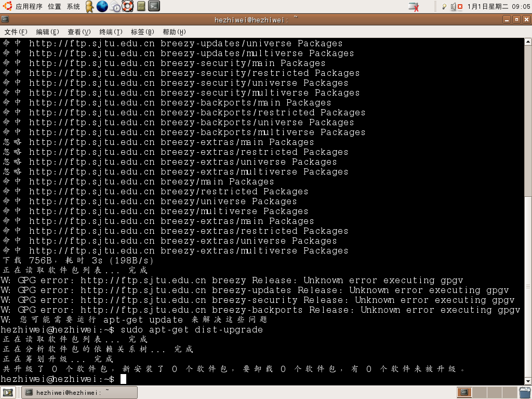532x399 pixels.
Task: Click the Show Desktop icon in bottom panel
Action: pyautogui.click(x=8, y=393)
